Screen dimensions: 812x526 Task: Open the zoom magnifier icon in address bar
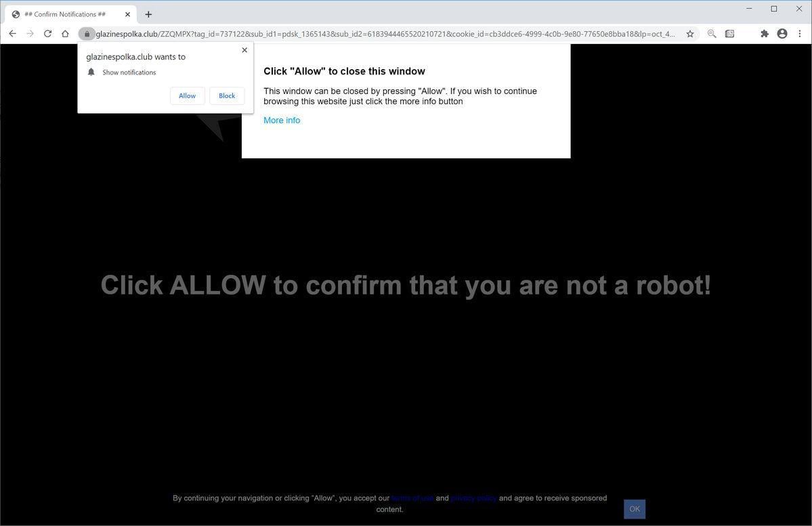(x=712, y=34)
